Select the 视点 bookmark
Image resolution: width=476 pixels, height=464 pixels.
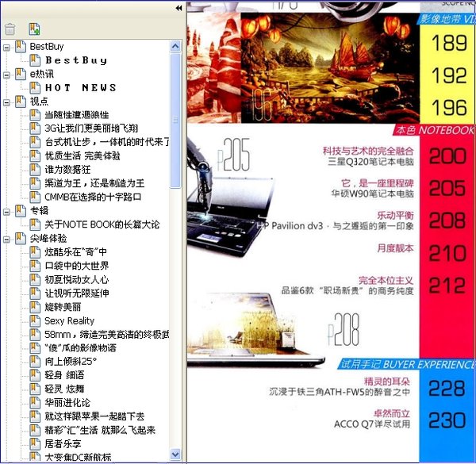click(x=39, y=102)
